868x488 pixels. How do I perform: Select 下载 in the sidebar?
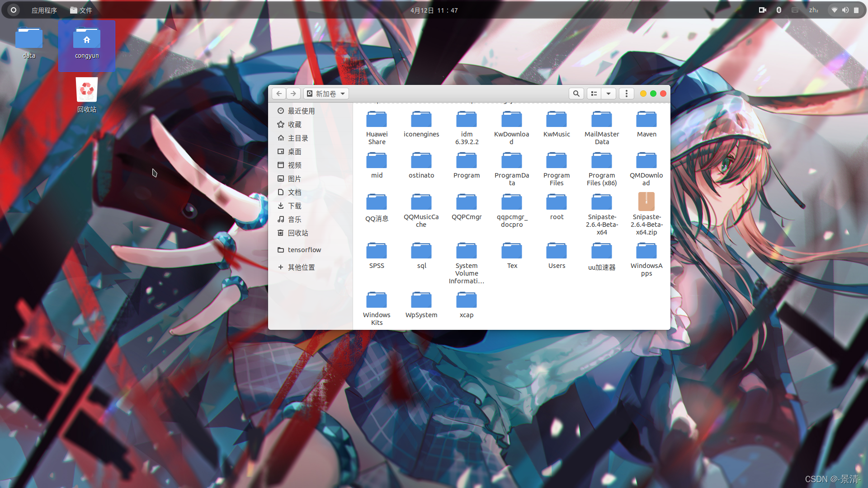pyautogui.click(x=294, y=206)
